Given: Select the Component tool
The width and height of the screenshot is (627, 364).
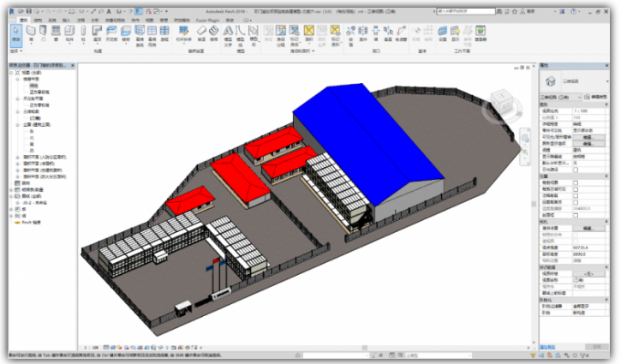Looking at the screenshot, I should tap(69, 33).
